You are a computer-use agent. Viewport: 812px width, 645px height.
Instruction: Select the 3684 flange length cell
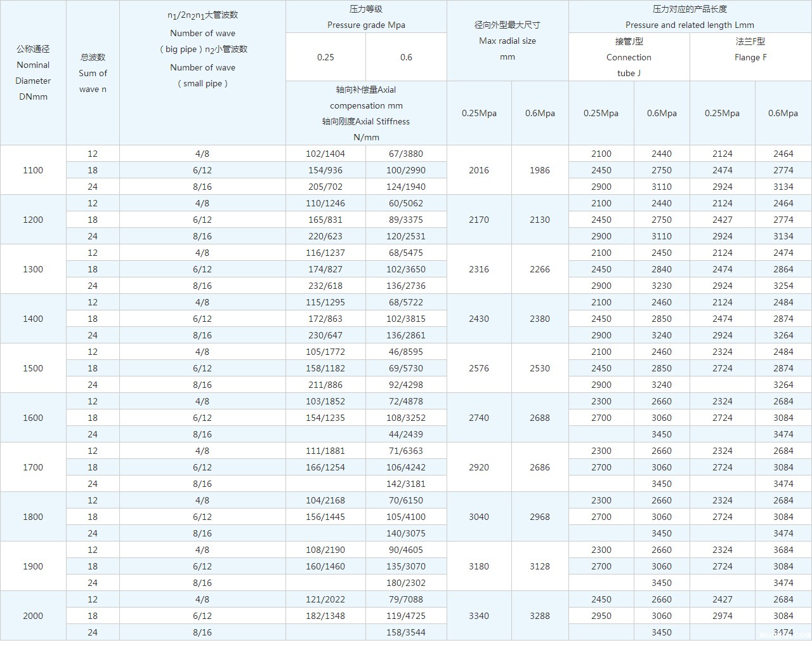783,550
